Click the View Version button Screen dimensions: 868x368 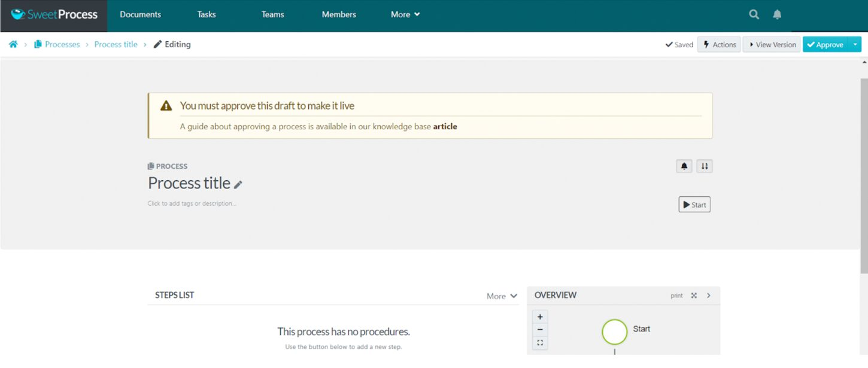pyautogui.click(x=772, y=44)
